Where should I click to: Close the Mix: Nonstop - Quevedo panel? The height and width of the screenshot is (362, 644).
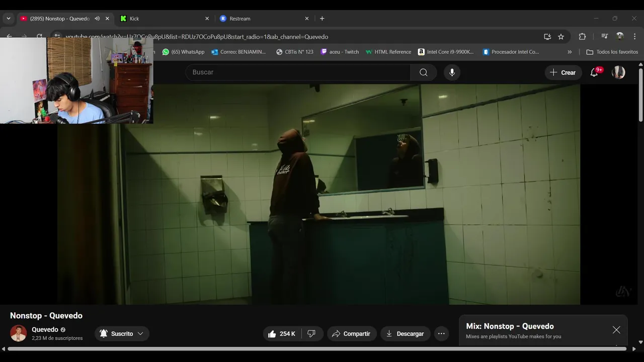[x=616, y=330]
